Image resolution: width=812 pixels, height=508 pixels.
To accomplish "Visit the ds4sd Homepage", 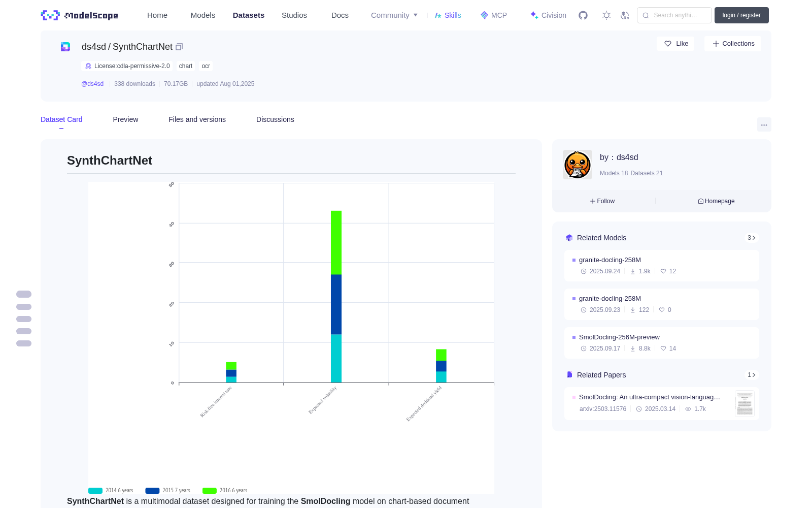I will 716,201.
